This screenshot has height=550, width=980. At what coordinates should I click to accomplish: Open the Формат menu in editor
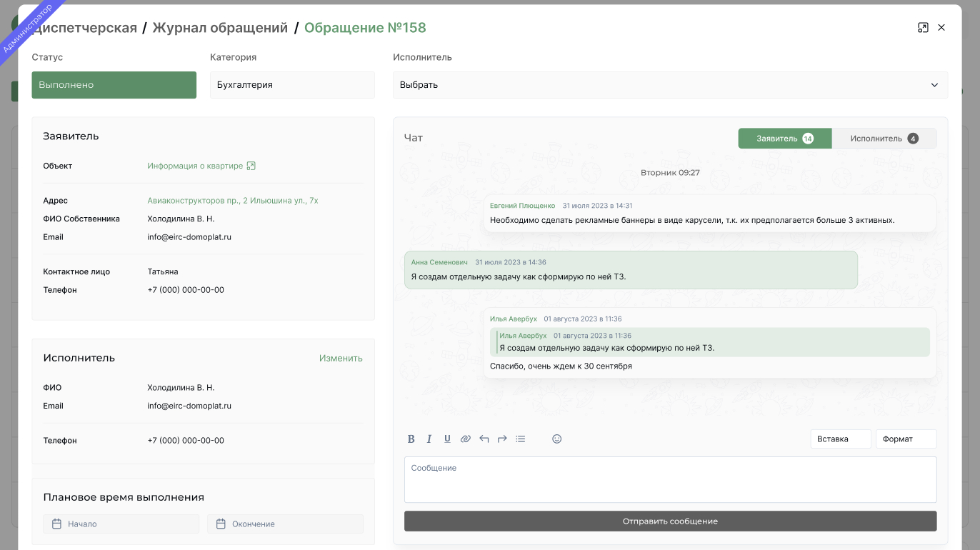click(x=906, y=439)
